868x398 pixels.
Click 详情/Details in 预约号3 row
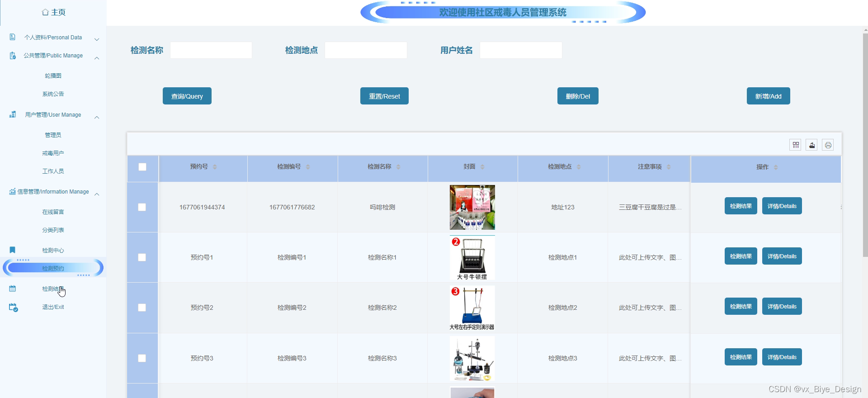pyautogui.click(x=782, y=357)
